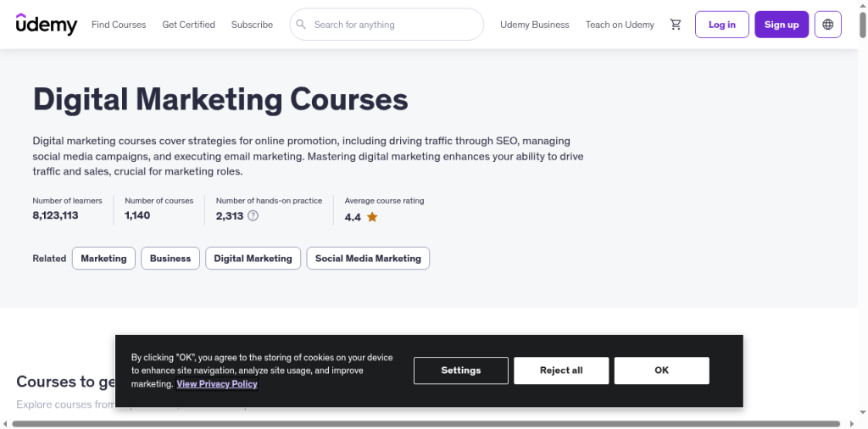Click the orange rating star icon
The image size is (868, 429).
(372, 217)
